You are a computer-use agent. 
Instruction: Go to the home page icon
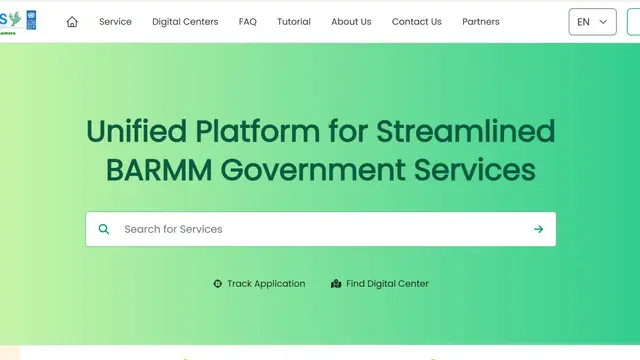tap(72, 22)
